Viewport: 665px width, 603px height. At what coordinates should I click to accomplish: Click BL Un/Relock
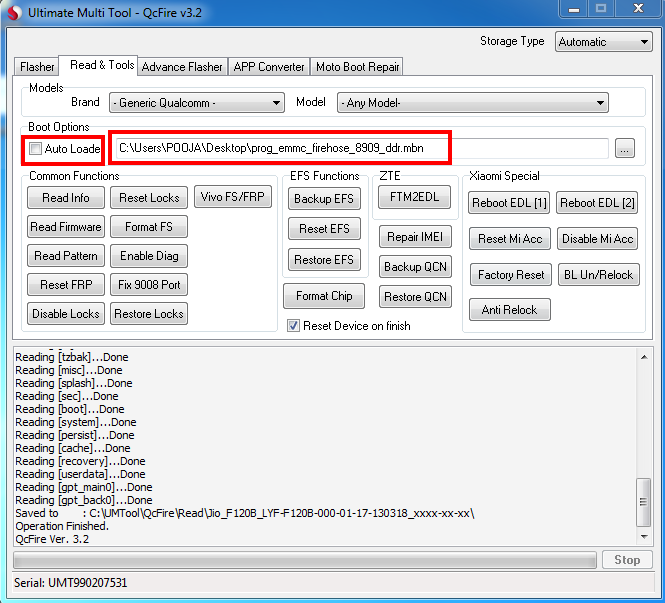tap(598, 275)
